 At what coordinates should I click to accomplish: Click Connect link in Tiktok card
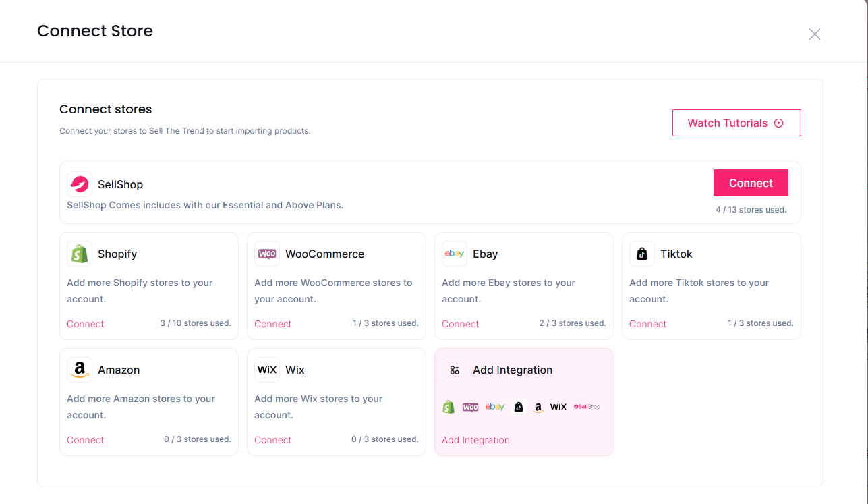coord(648,324)
